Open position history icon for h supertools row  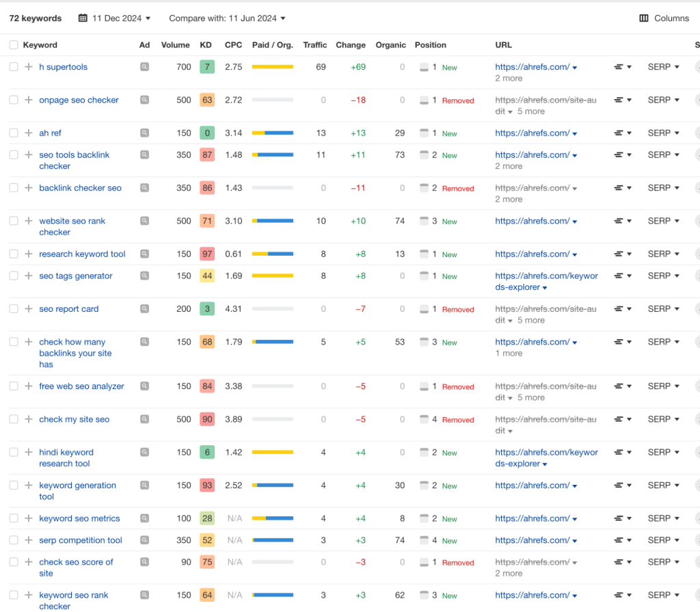pyautogui.click(x=622, y=66)
